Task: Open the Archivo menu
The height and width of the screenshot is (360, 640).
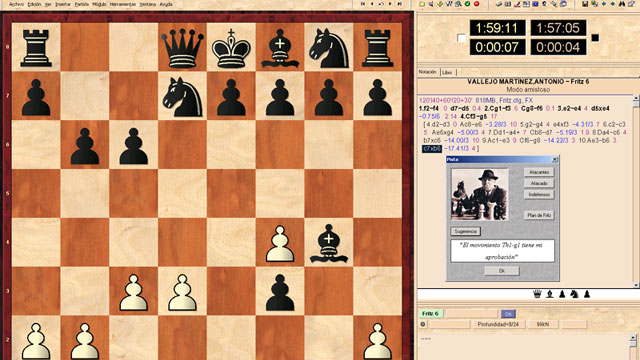Action: [x=16, y=4]
